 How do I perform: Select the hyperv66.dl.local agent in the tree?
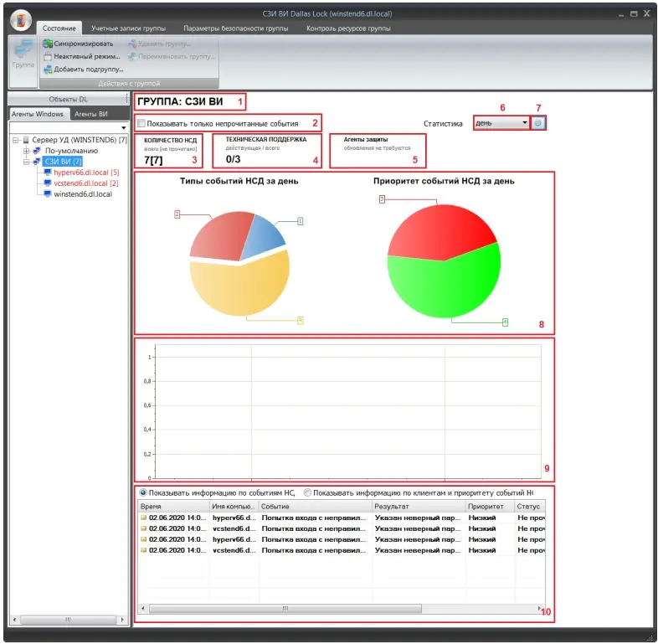[86, 172]
